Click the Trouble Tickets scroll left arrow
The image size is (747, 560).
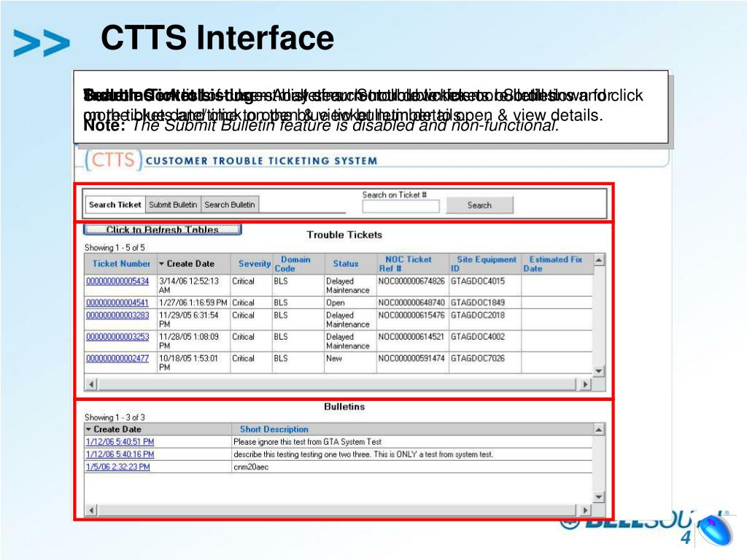[91, 384]
